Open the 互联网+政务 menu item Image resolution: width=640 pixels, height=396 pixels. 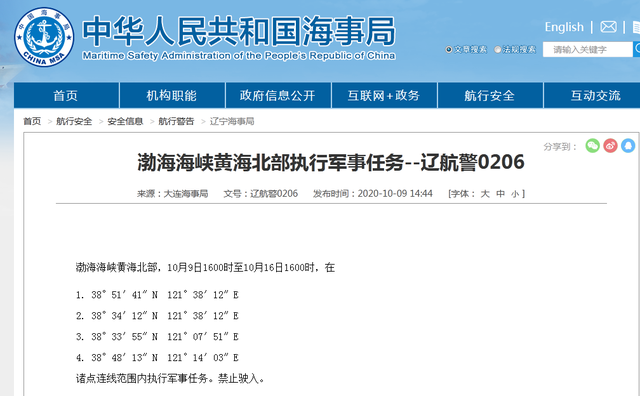pos(384,96)
